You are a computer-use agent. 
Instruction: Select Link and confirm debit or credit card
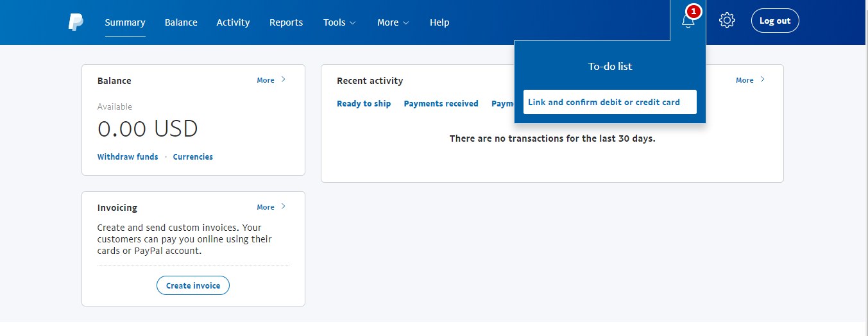[610, 102]
